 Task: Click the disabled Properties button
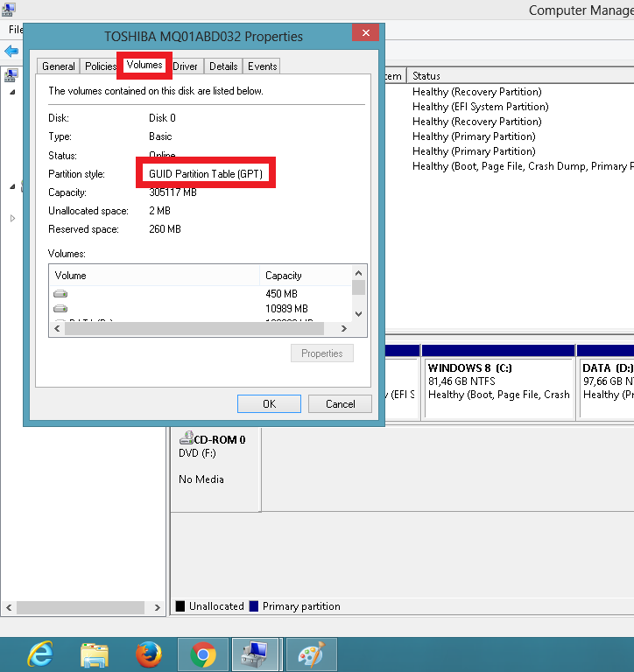[x=322, y=353]
